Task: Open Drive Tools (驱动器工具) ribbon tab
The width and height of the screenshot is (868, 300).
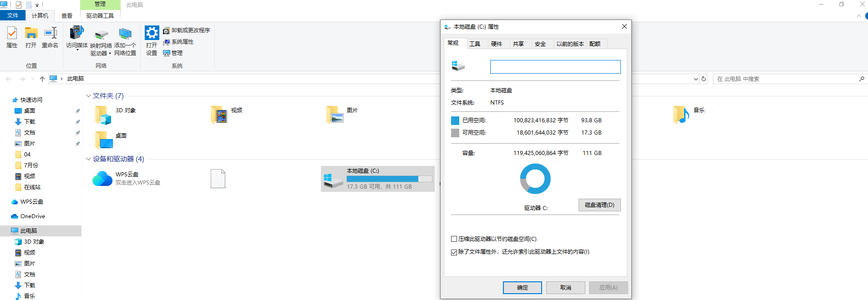Action: point(100,15)
